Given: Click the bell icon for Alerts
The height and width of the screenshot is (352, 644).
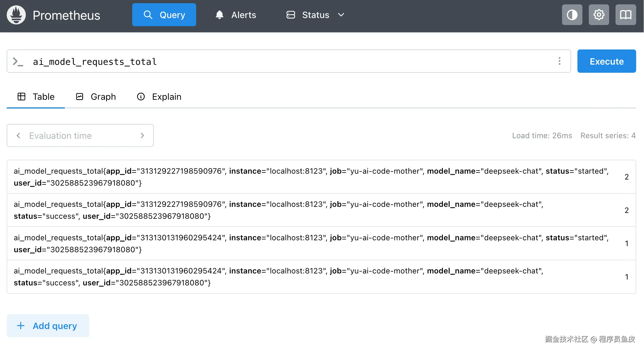Looking at the screenshot, I should tap(219, 15).
